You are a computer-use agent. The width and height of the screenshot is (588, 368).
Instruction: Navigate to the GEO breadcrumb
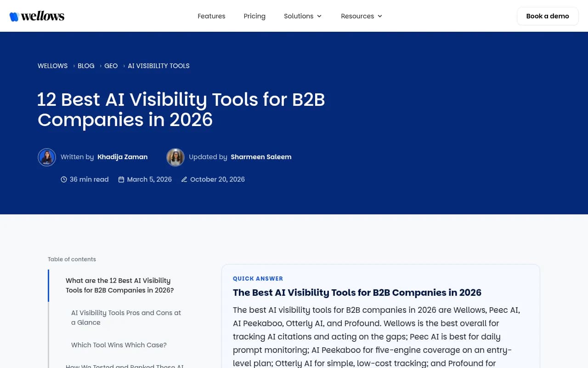[x=111, y=66]
